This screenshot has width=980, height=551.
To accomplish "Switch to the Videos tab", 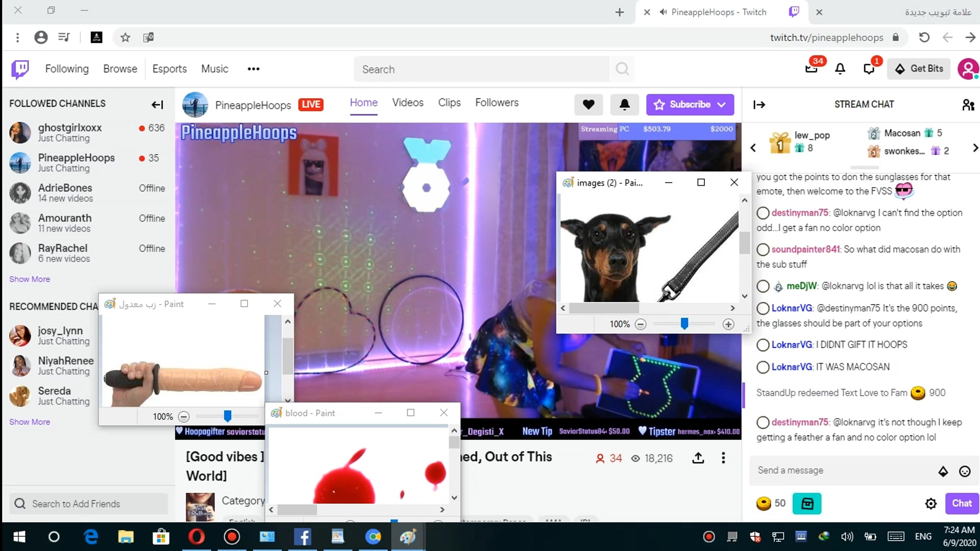I will pyautogui.click(x=407, y=103).
